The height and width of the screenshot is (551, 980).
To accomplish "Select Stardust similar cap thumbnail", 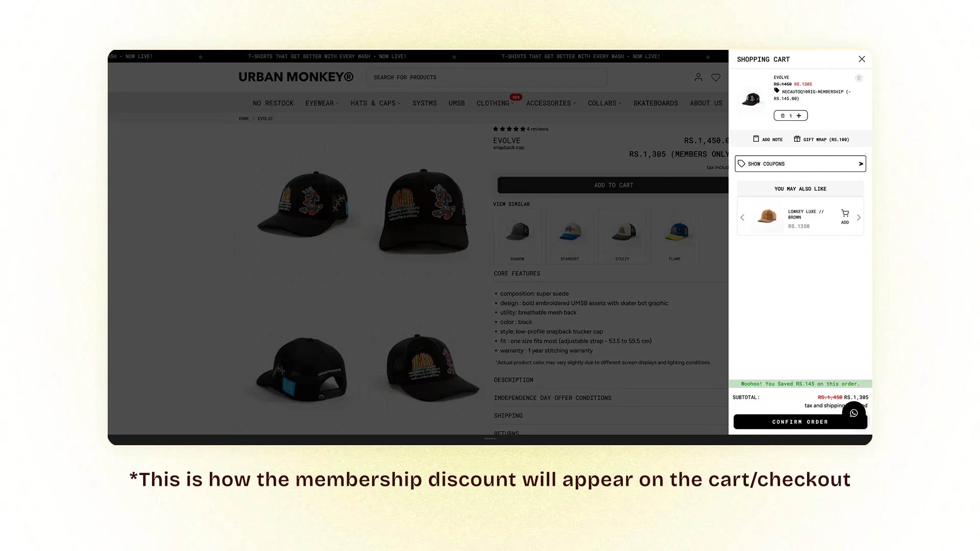I will 570,235.
